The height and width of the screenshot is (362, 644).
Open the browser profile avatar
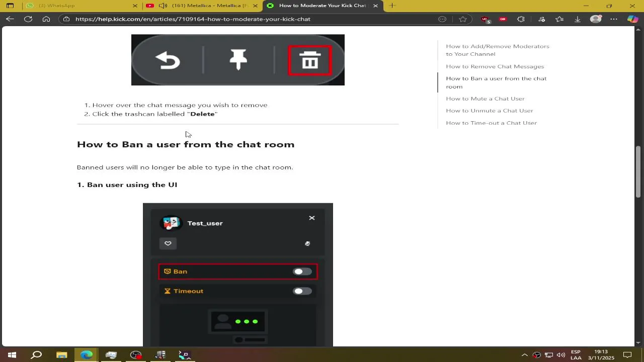pyautogui.click(x=596, y=19)
